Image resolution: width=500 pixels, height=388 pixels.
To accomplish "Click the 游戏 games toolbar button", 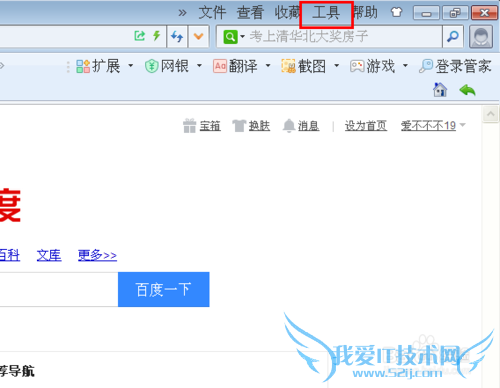I will [373, 66].
